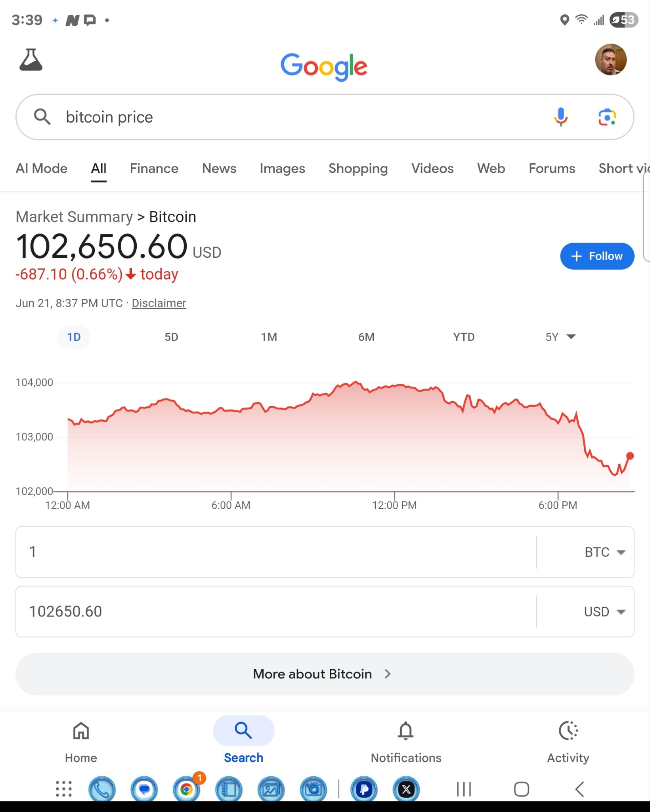
Task: Switch to the News tab
Action: click(219, 169)
